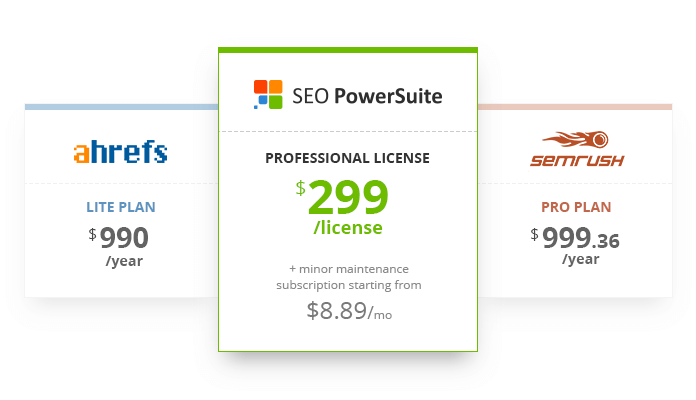Viewport: 696px width, 400px height.
Task: Click the /year label under ahrefs price
Action: pyautogui.click(x=124, y=261)
